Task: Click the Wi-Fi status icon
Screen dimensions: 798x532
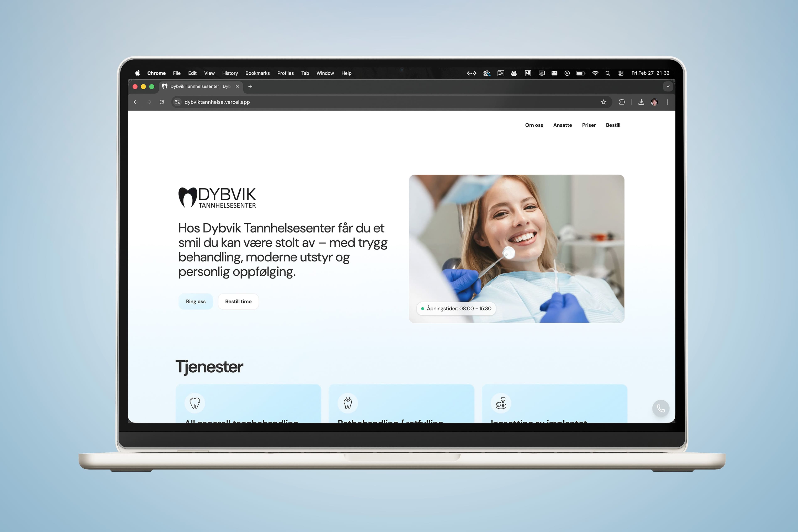Action: tap(595, 73)
